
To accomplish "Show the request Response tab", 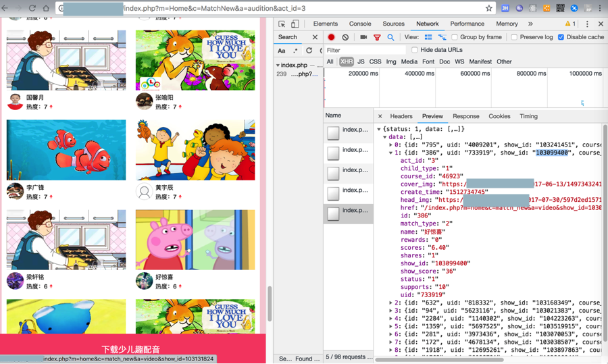I will (x=465, y=116).
